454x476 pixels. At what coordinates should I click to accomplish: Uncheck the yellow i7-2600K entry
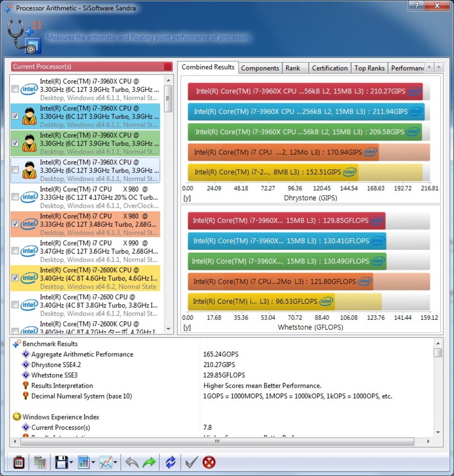(15, 278)
